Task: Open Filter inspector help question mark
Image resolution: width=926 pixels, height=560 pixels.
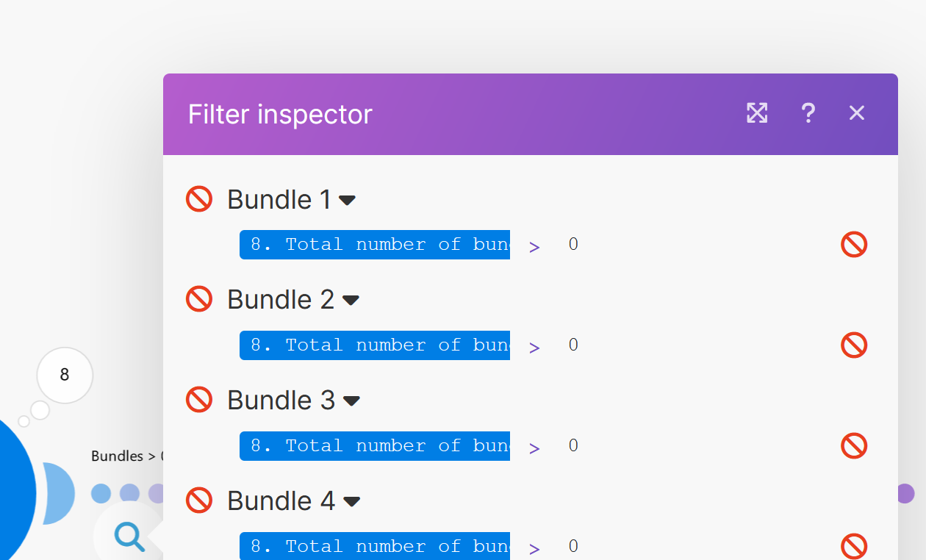Action: (808, 113)
